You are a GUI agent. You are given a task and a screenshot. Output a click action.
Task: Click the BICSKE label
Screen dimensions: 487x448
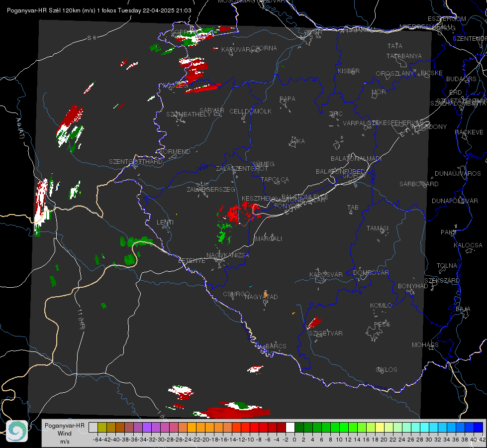point(432,73)
